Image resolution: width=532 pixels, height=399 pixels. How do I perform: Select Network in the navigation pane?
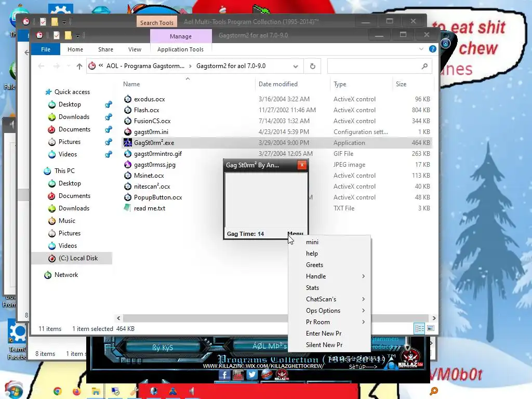pyautogui.click(x=66, y=275)
